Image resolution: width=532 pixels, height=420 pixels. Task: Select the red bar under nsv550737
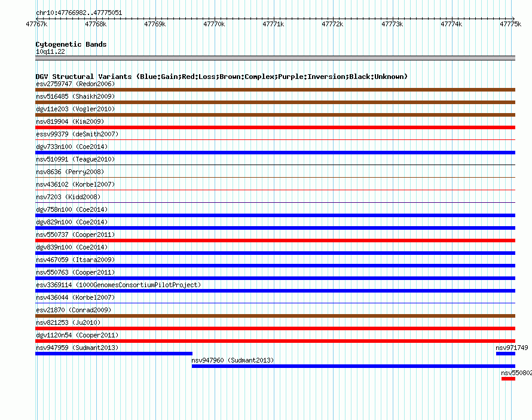[275, 241]
